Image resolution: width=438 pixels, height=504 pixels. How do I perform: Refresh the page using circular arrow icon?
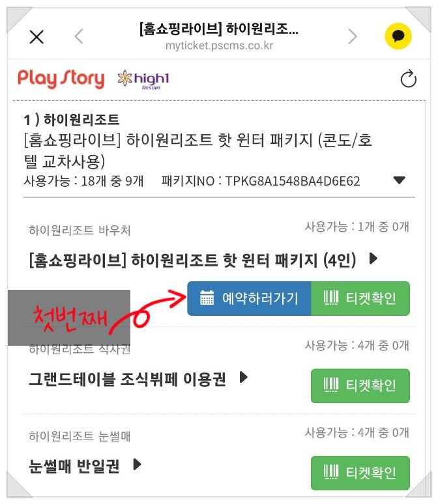pyautogui.click(x=408, y=79)
